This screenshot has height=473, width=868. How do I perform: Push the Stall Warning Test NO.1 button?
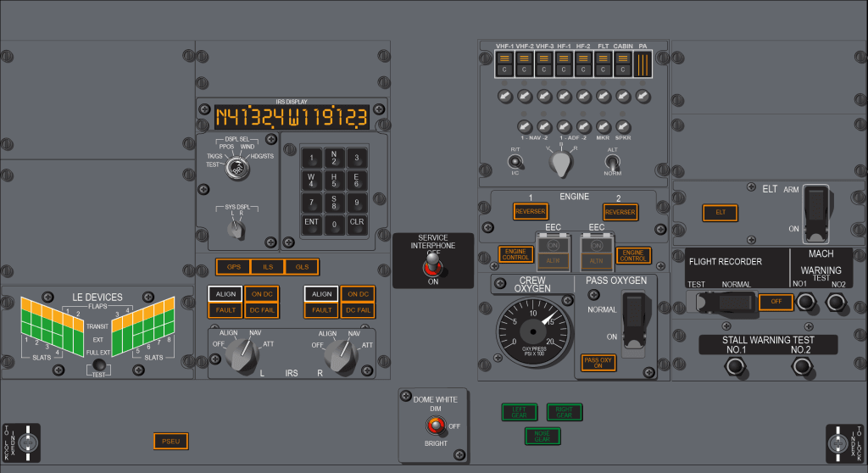[x=734, y=367]
